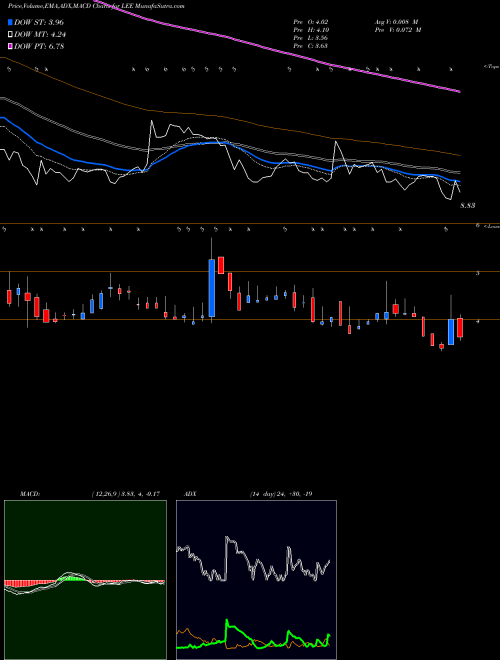Click the 3.83 last price label
Viewport: 500px width, 660px height.
468,205
